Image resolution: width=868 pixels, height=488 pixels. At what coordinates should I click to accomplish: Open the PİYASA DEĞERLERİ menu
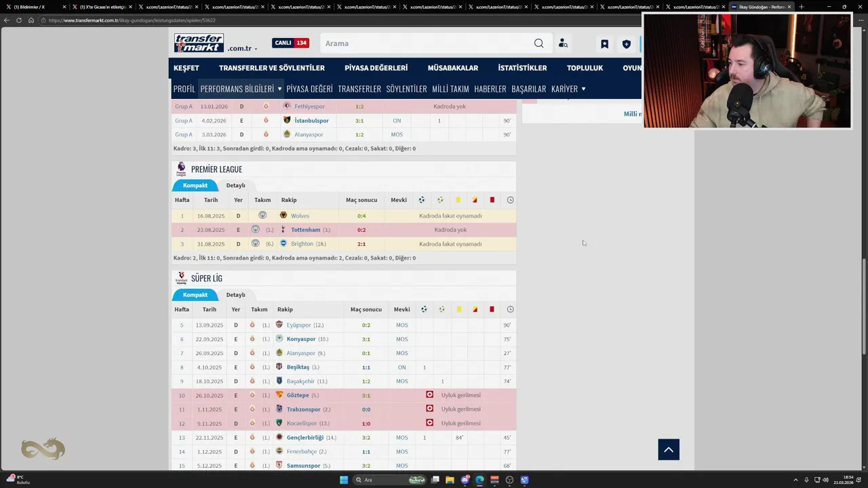point(376,68)
